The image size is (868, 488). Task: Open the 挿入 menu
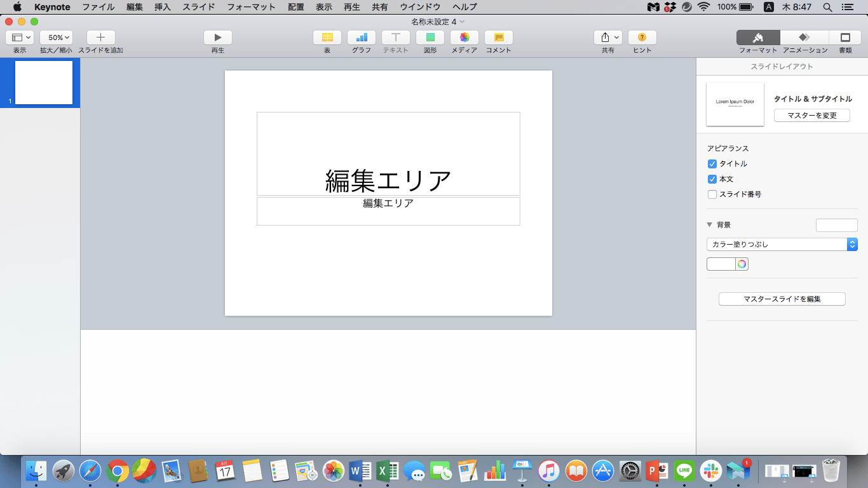click(x=163, y=7)
